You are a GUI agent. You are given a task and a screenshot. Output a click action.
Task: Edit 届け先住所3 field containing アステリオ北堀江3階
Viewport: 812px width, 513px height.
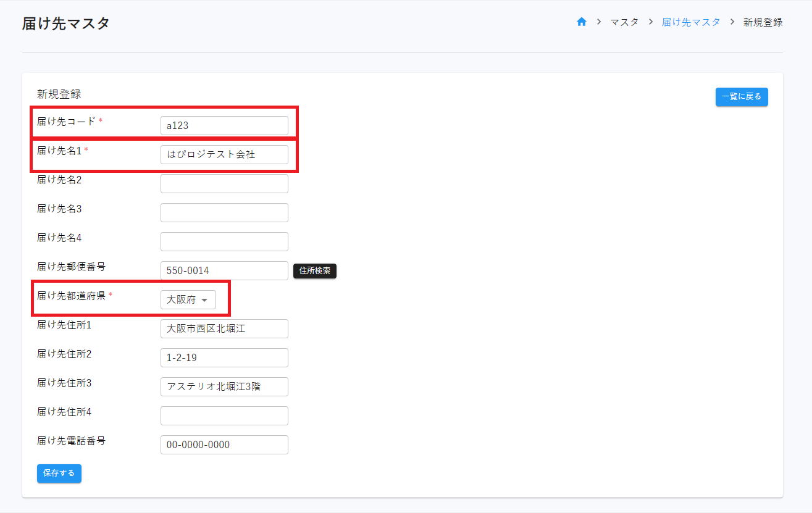coord(224,386)
